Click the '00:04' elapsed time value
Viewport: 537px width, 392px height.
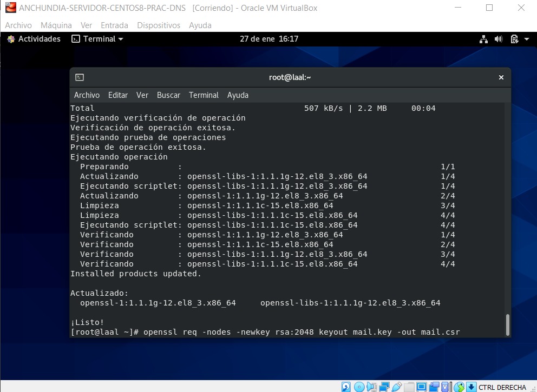423,109
